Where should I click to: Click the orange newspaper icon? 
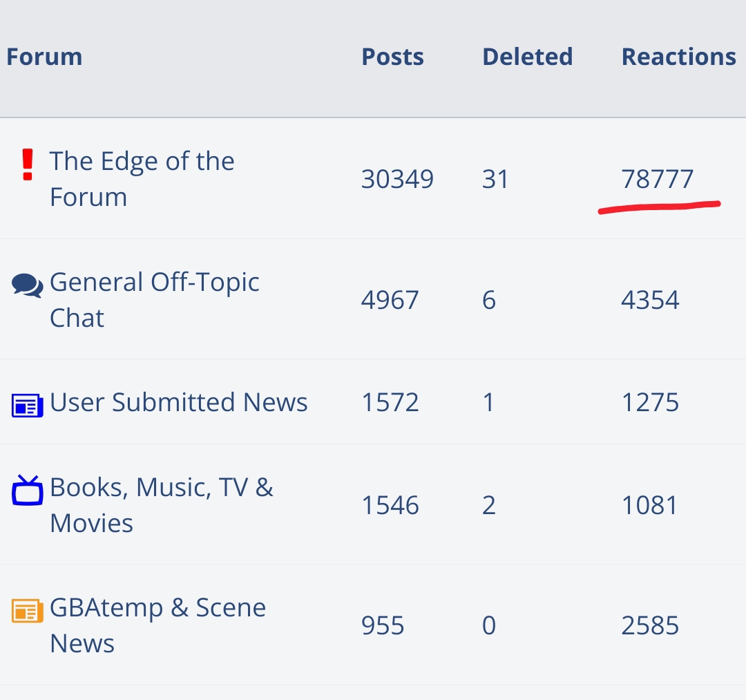(27, 611)
